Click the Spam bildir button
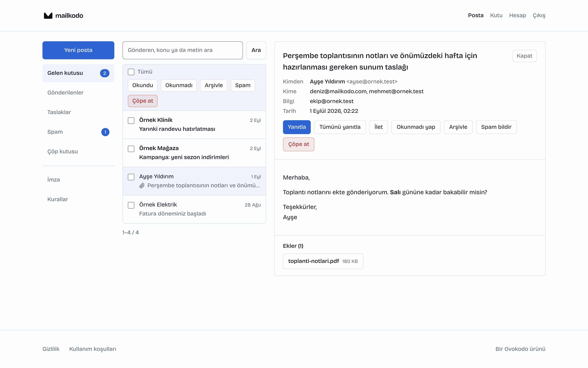The height and width of the screenshot is (368, 588). pos(496,127)
